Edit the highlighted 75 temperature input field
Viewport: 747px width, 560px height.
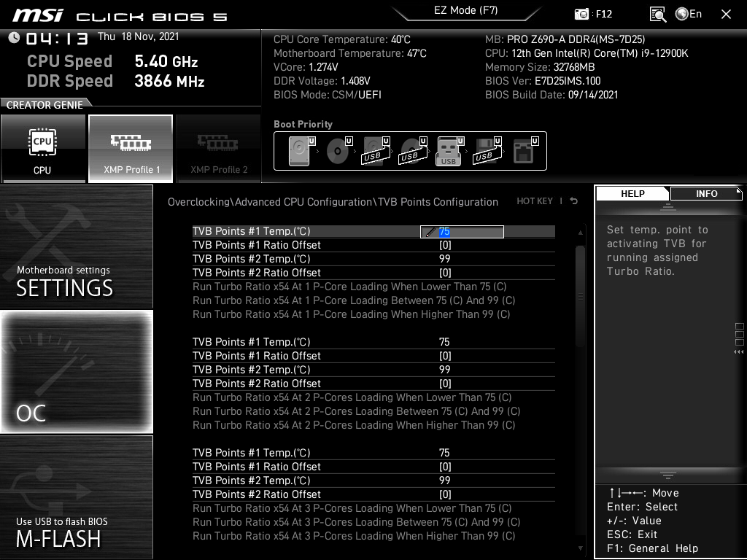point(462,232)
